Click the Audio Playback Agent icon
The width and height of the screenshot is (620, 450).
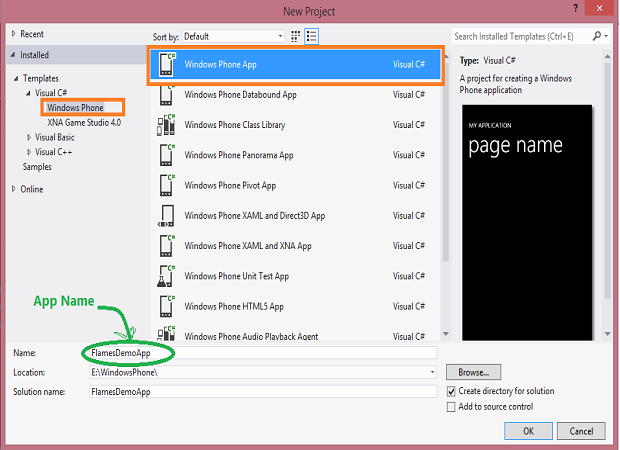click(166, 333)
